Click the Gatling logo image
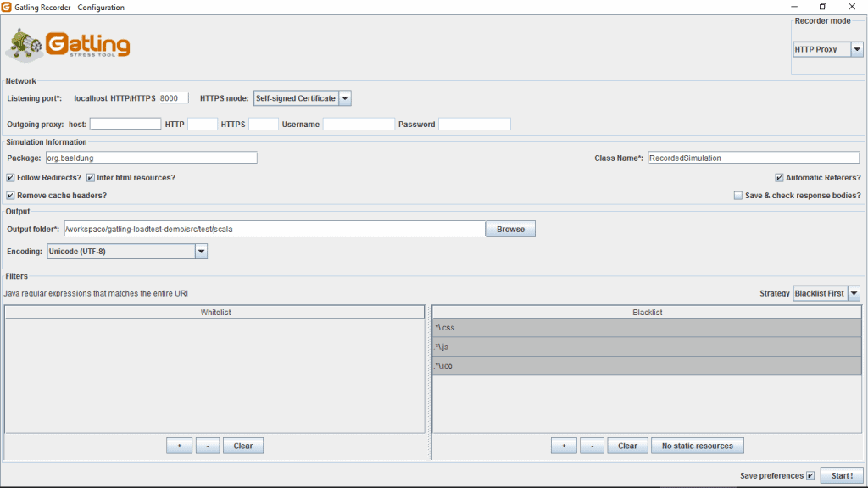The width and height of the screenshot is (868, 488). (69, 44)
